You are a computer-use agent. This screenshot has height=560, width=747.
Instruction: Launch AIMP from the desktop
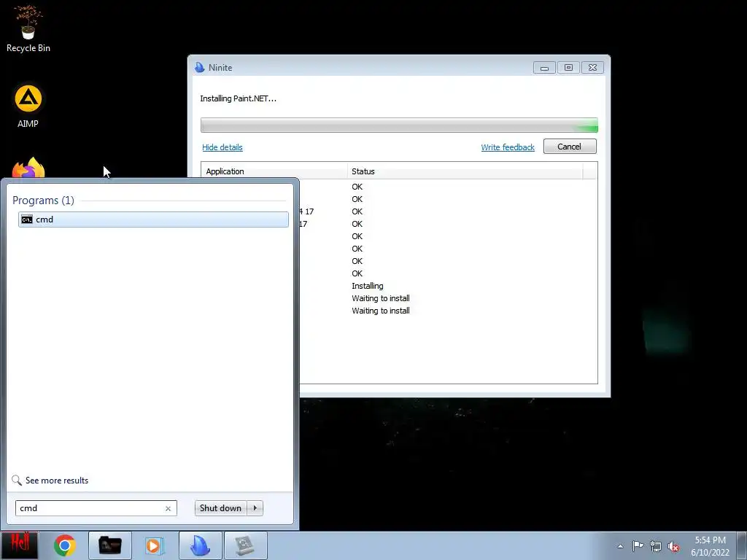[28, 106]
